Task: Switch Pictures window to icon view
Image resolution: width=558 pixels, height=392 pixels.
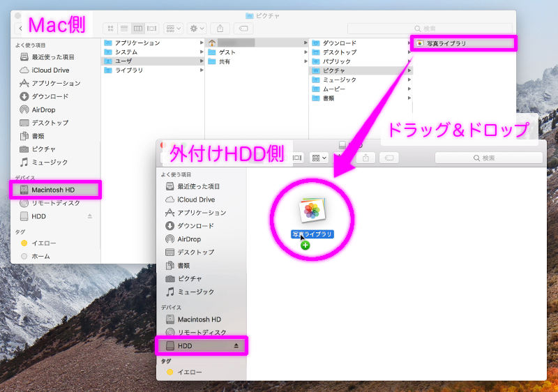Action: (110, 29)
